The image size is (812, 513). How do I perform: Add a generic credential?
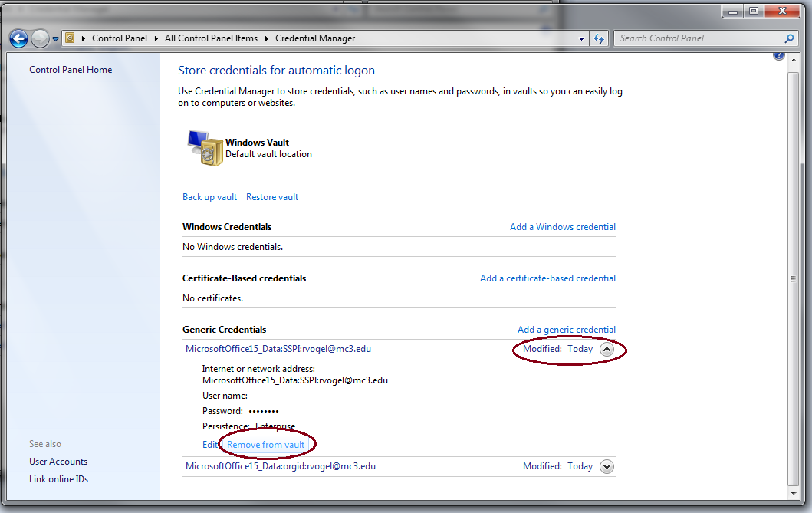[566, 329]
